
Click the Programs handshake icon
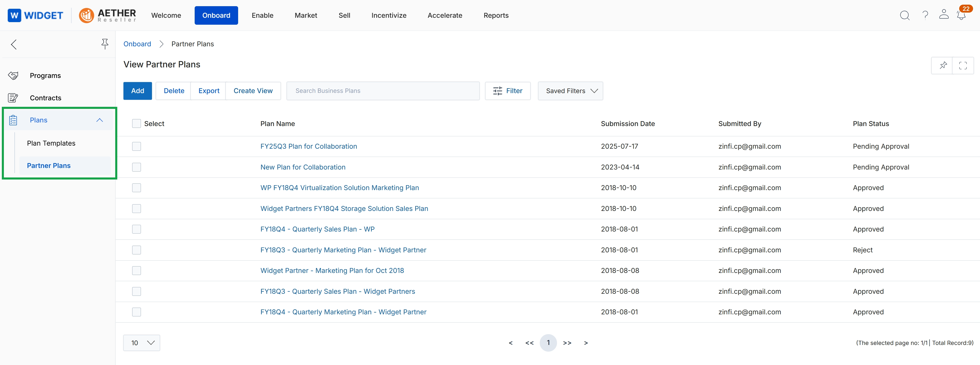click(13, 75)
